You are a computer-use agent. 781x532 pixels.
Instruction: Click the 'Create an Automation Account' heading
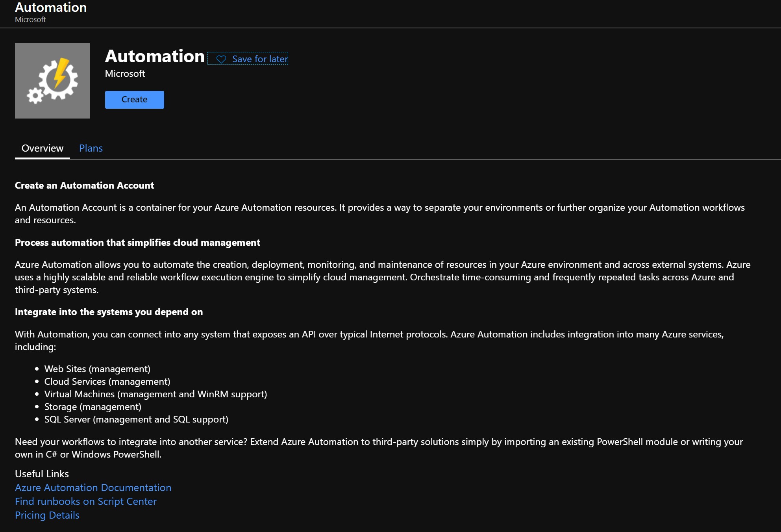pos(85,185)
